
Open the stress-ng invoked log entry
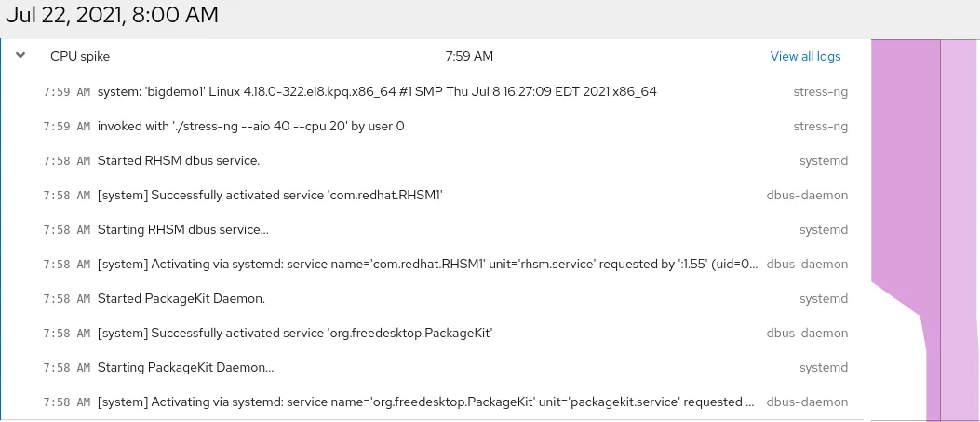point(250,126)
